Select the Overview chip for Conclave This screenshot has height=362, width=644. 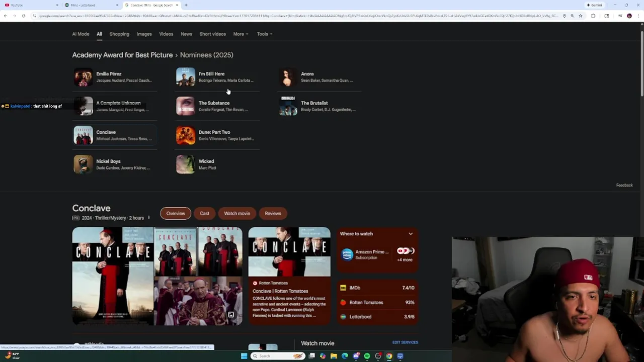(176, 213)
